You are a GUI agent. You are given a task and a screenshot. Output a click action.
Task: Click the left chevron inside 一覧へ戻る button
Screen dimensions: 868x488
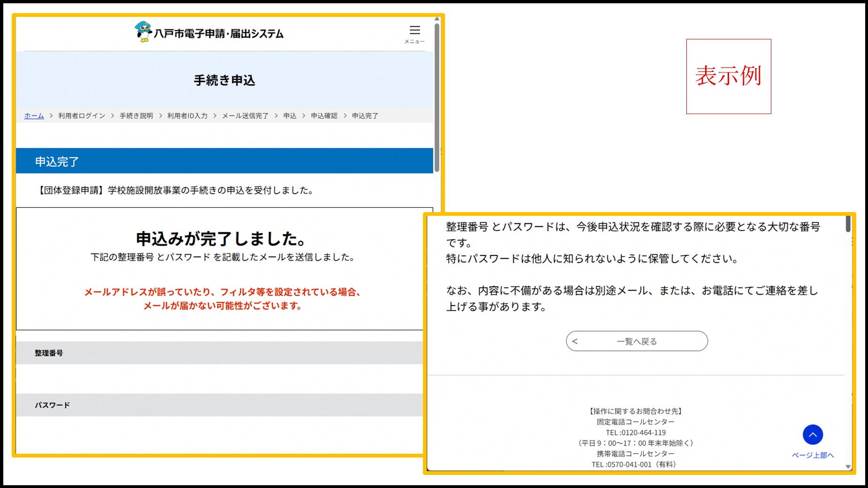(575, 341)
